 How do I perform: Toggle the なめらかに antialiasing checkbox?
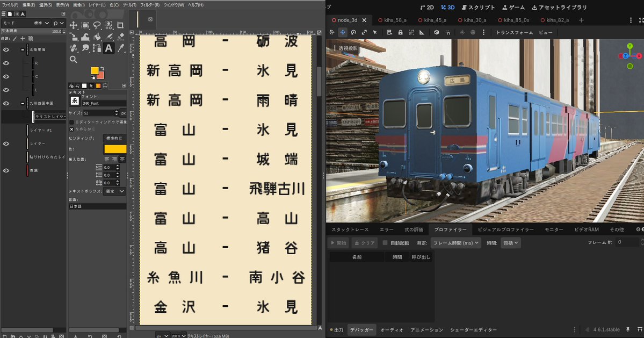pyautogui.click(x=71, y=129)
